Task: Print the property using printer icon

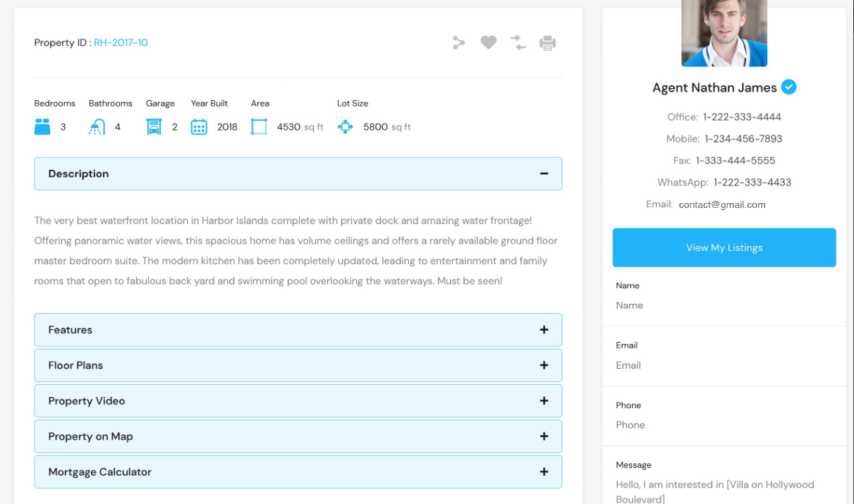Action: pos(548,43)
